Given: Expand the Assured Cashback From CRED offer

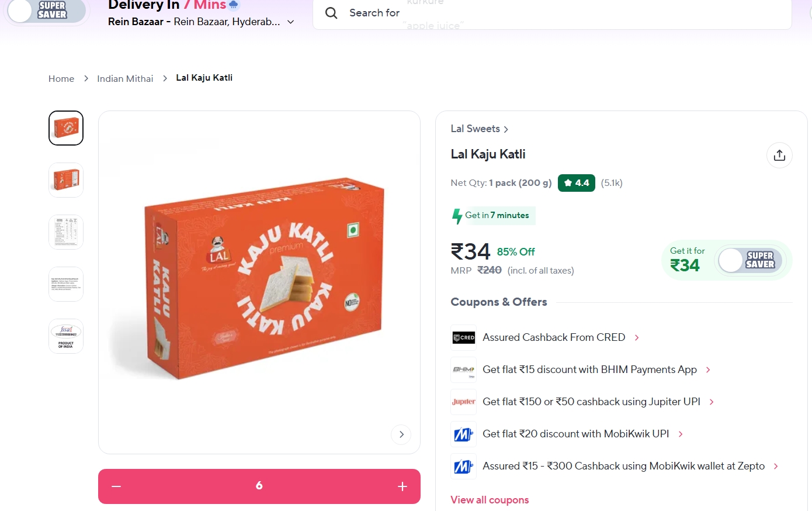Looking at the screenshot, I should click(x=637, y=338).
